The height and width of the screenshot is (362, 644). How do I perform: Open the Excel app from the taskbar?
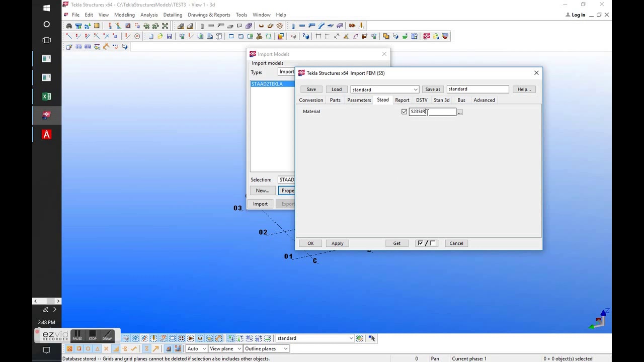pyautogui.click(x=47, y=97)
